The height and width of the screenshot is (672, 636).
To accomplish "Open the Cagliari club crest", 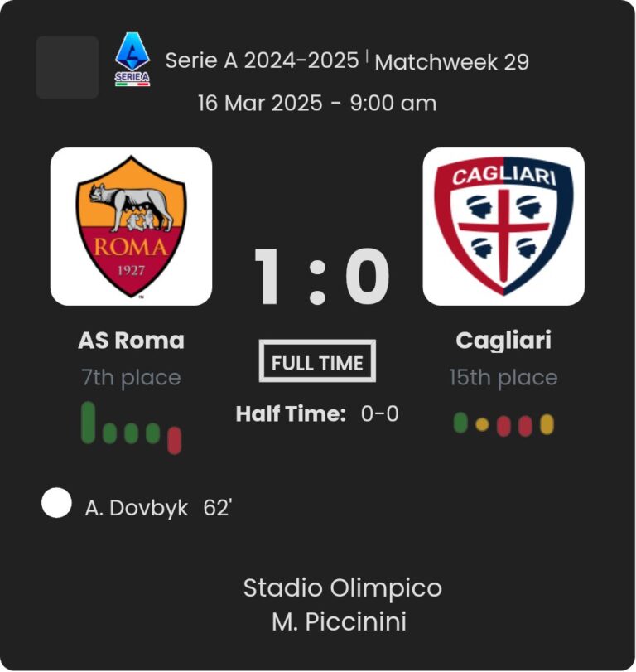I will [x=503, y=226].
